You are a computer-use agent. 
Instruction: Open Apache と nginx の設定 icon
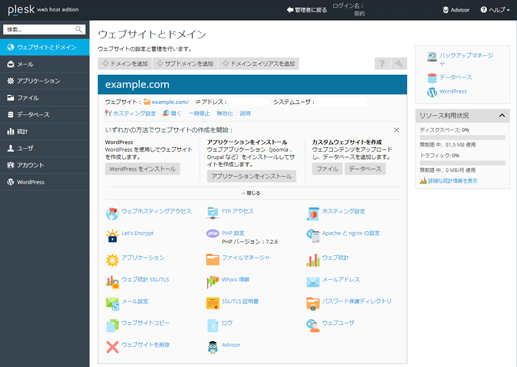pyautogui.click(x=313, y=236)
